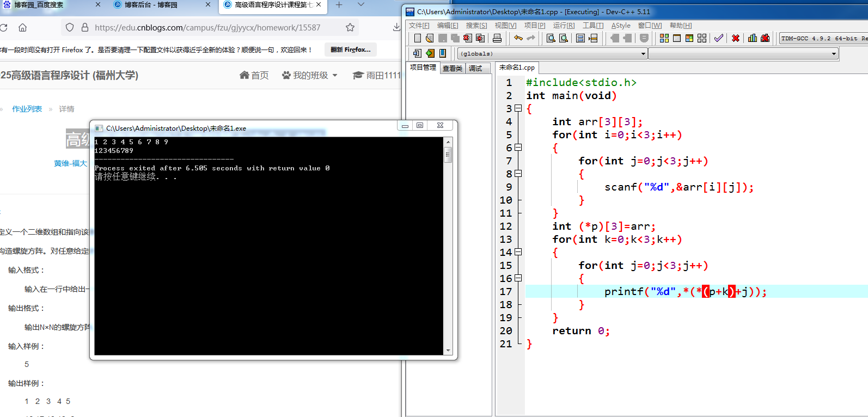Click the Firefox downloads arrow icon
Viewport: 868px width, 417px height.
(x=396, y=27)
